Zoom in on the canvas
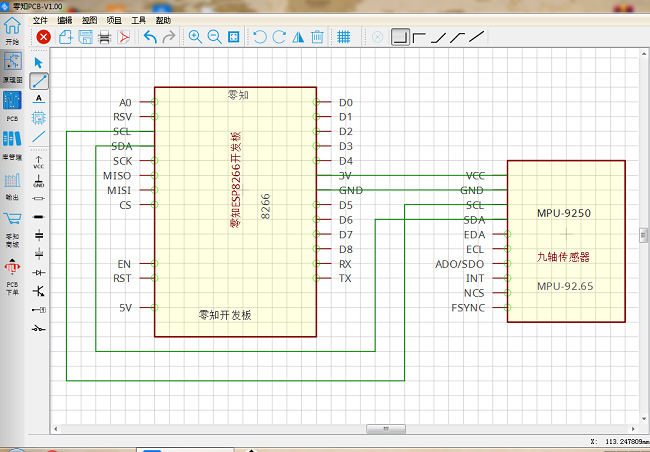 click(x=195, y=37)
